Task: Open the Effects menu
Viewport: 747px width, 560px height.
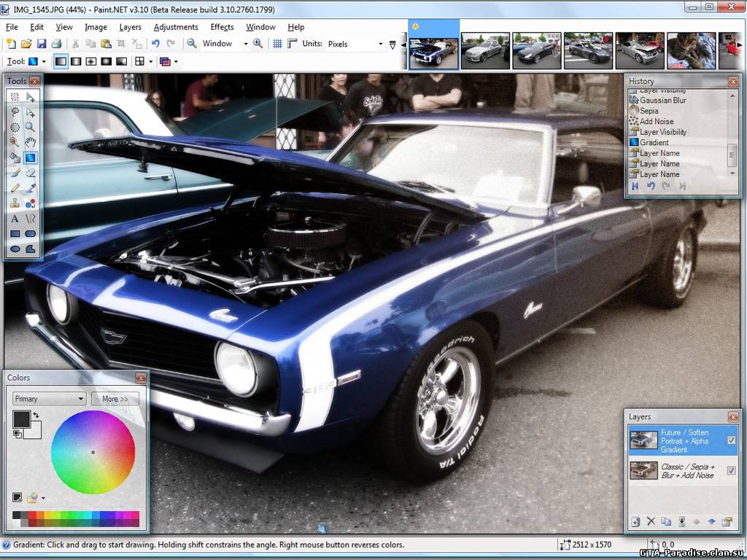Action: (222, 27)
